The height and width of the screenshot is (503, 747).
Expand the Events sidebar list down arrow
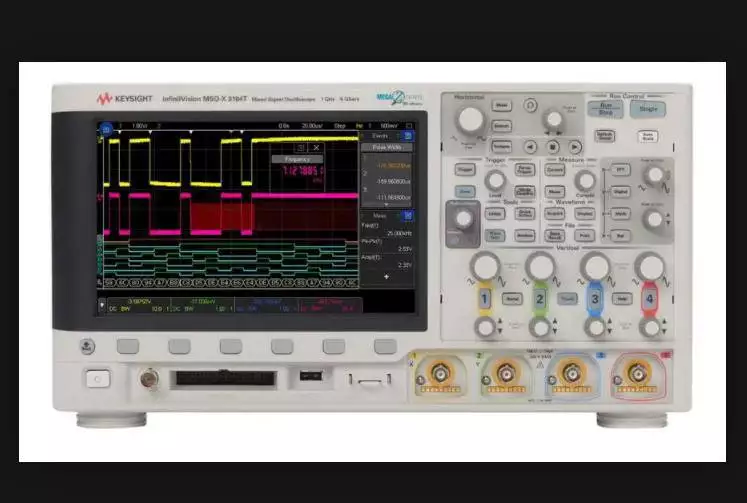point(386,204)
